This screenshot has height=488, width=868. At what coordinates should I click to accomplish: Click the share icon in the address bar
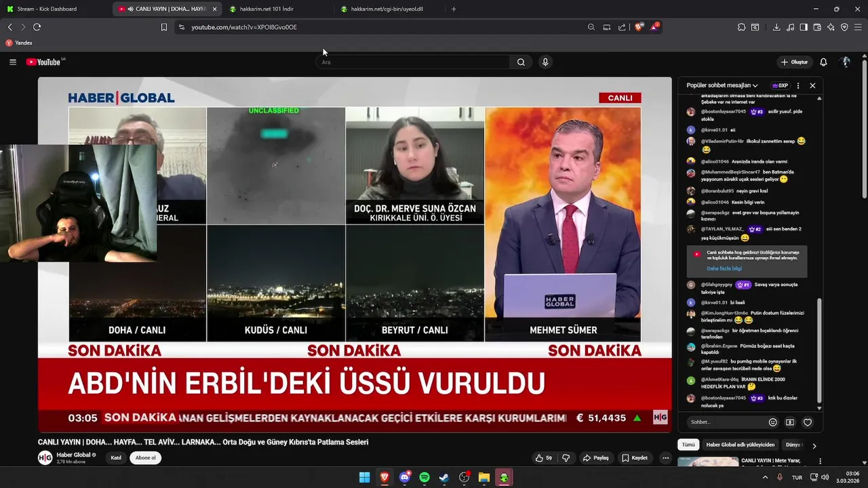[x=622, y=27]
